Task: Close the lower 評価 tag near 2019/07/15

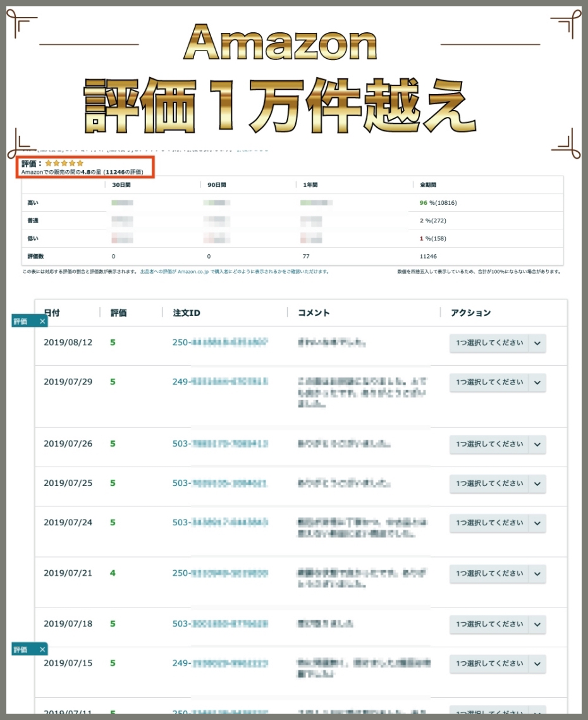Action: (x=42, y=649)
